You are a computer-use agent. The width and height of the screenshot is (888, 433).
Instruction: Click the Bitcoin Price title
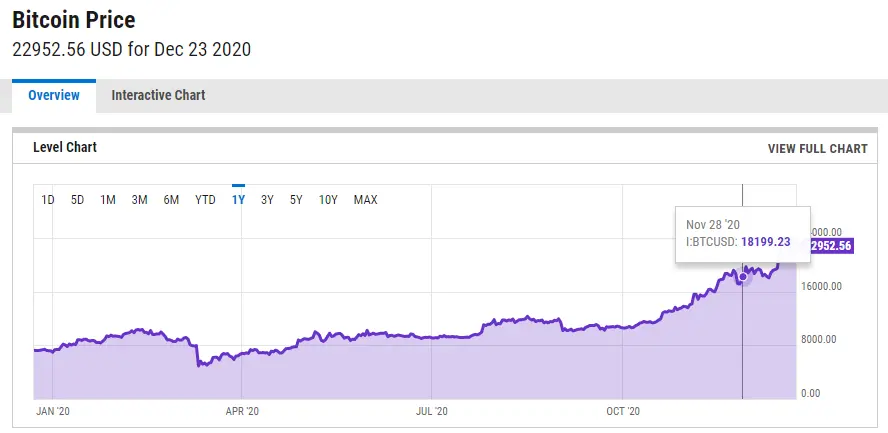click(74, 20)
